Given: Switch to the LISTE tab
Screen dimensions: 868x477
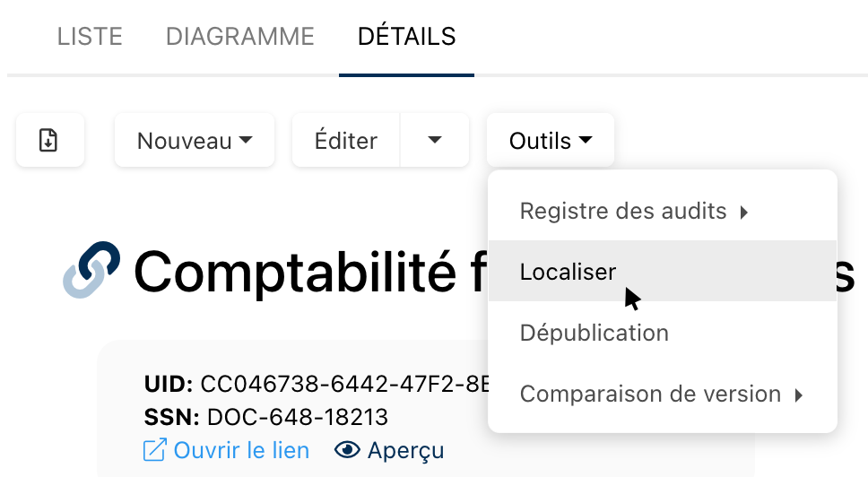Looking at the screenshot, I should click(90, 37).
